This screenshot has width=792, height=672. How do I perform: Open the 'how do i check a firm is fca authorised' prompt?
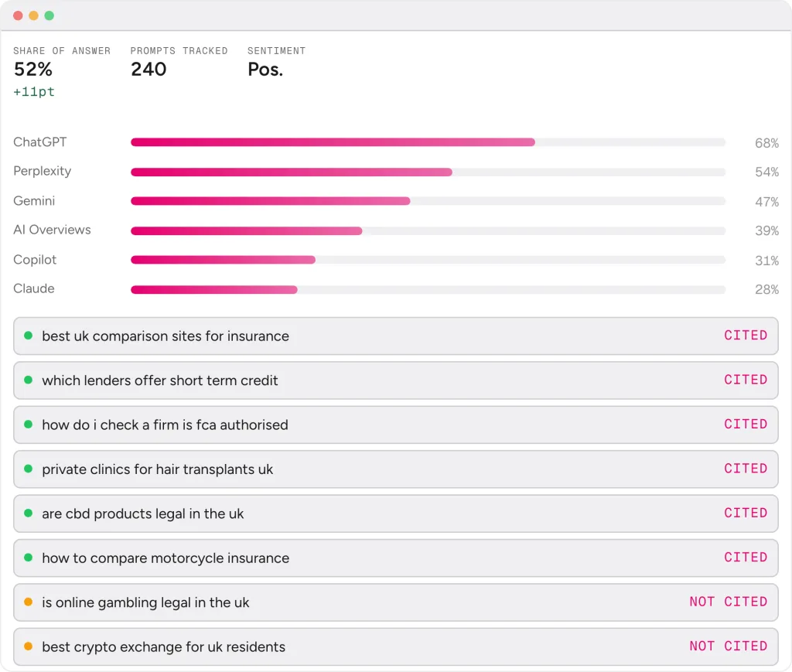coord(395,425)
